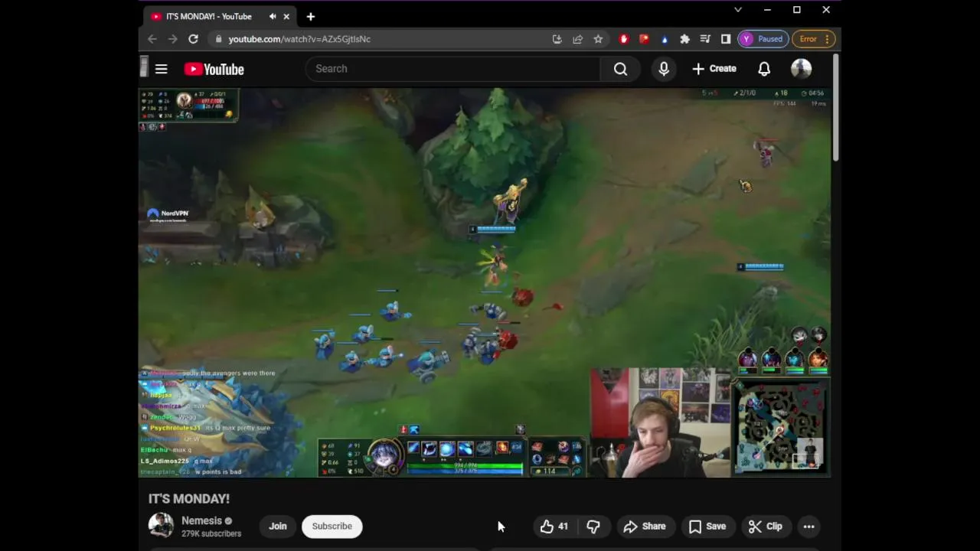This screenshot has width=980, height=551.
Task: Open the Create menu
Action: click(714, 69)
